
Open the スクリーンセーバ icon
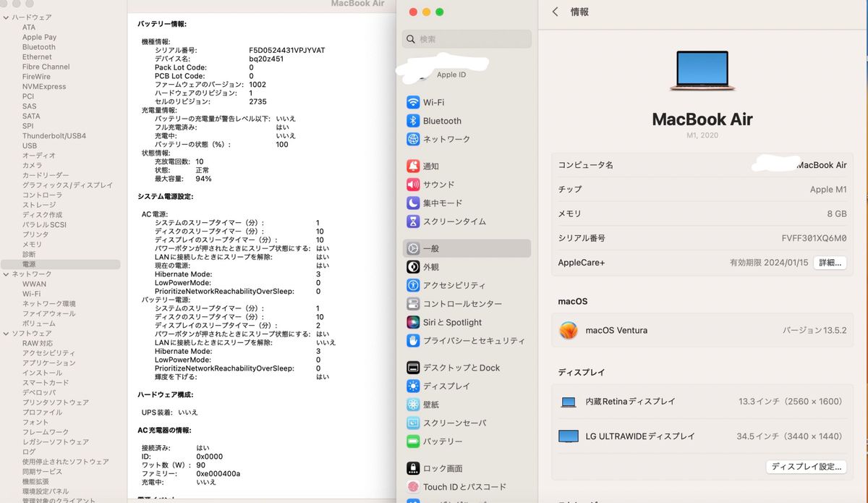click(413, 423)
